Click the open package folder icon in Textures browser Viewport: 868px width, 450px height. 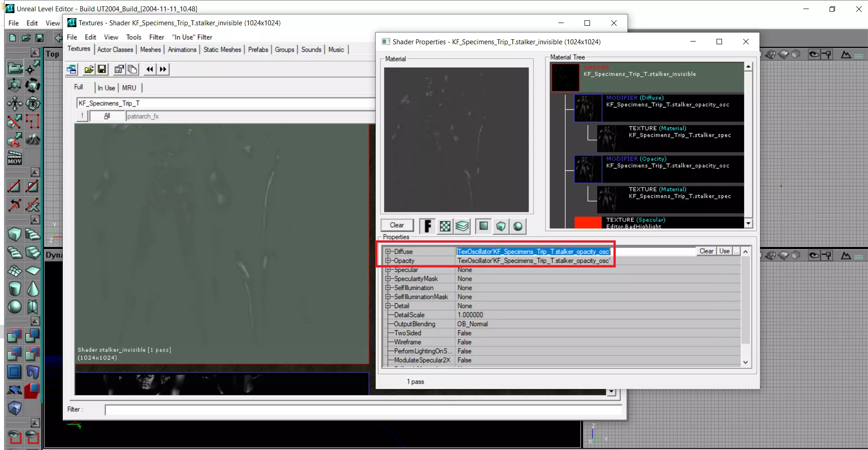(x=89, y=69)
